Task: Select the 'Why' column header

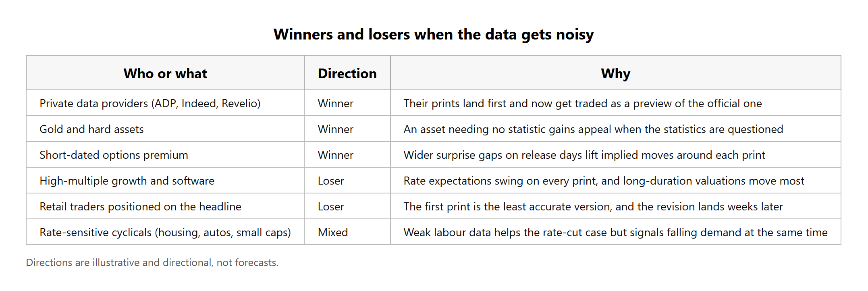Action: (x=616, y=73)
